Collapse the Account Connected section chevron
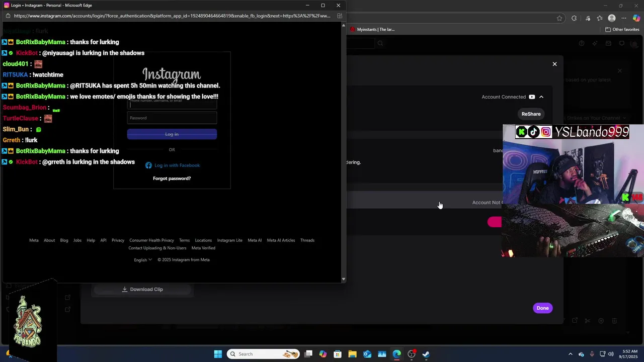Image resolution: width=644 pixels, height=362 pixels. click(x=541, y=97)
